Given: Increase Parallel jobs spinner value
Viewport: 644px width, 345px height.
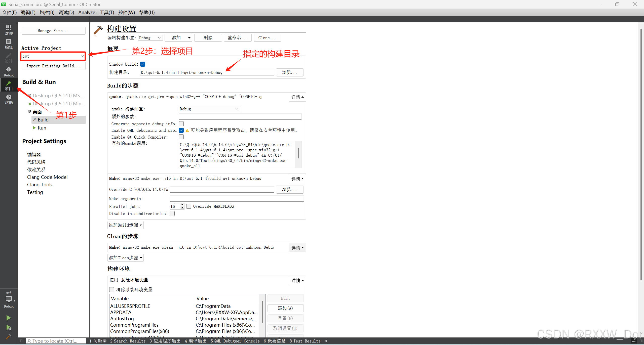Looking at the screenshot, I should (x=182, y=205).
